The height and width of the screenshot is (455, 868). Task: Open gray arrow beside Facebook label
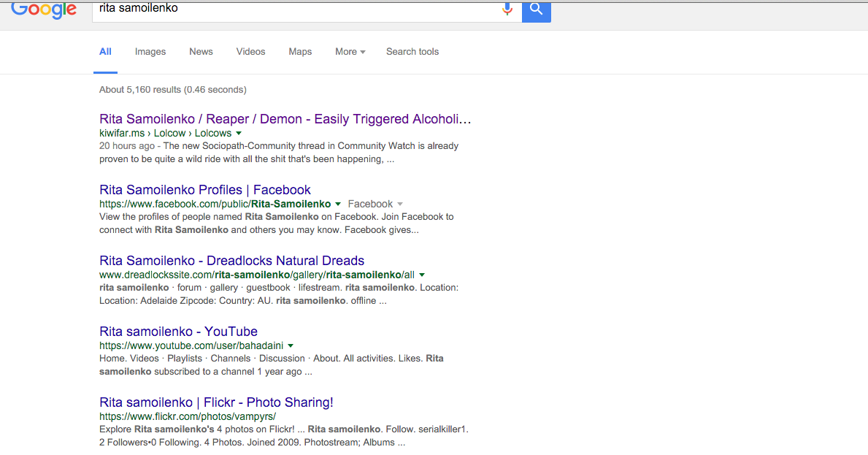point(399,204)
